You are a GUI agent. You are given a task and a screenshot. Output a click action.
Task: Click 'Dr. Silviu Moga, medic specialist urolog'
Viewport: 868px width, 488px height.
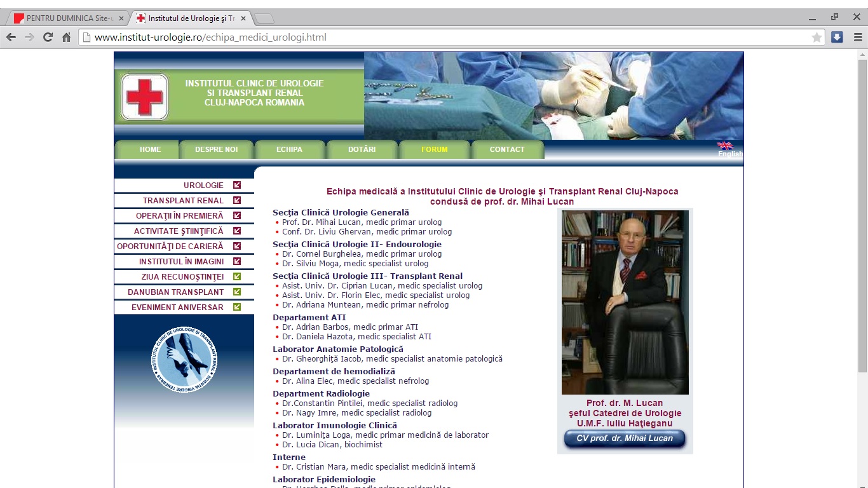[355, 264]
